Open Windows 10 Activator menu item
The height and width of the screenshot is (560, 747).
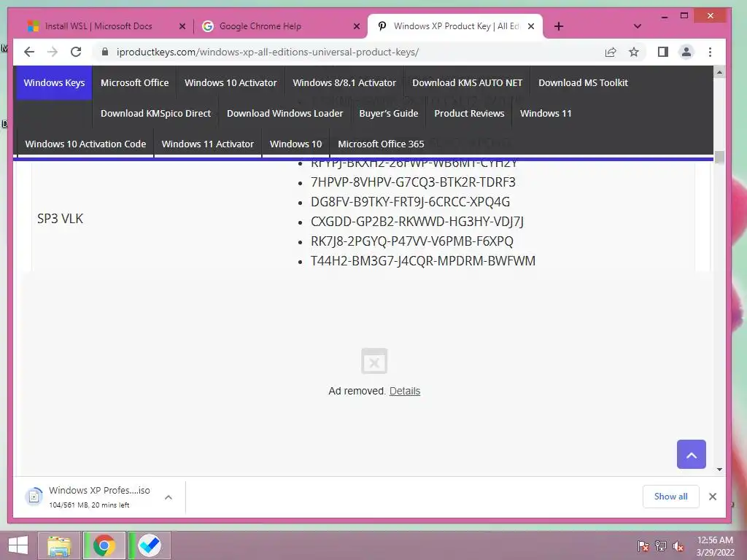pos(231,83)
